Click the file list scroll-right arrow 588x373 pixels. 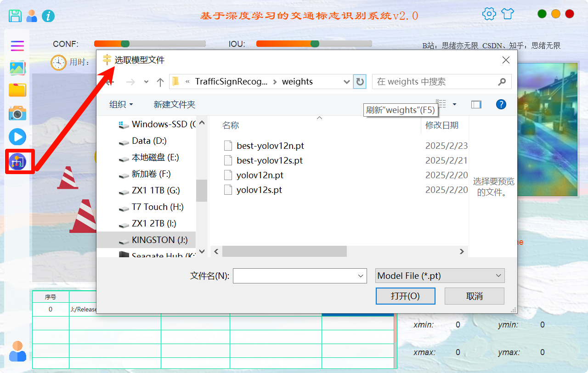click(462, 251)
